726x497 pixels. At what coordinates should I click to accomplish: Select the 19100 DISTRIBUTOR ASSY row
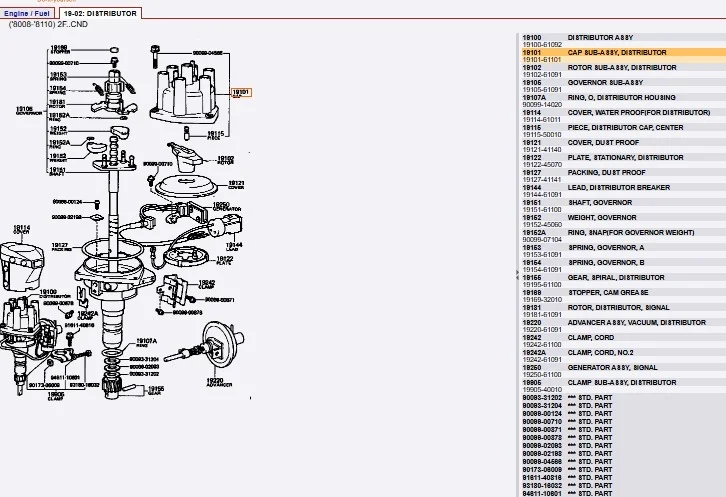[x=623, y=41]
